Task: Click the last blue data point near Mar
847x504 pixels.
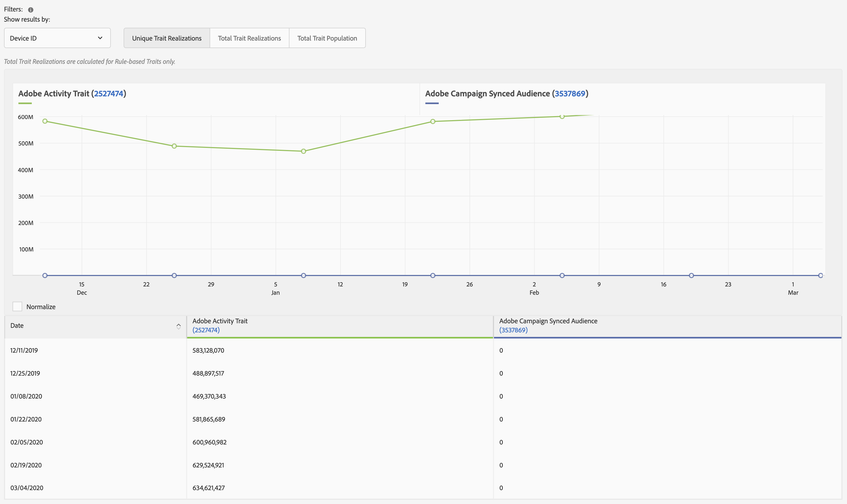Action: [820, 275]
